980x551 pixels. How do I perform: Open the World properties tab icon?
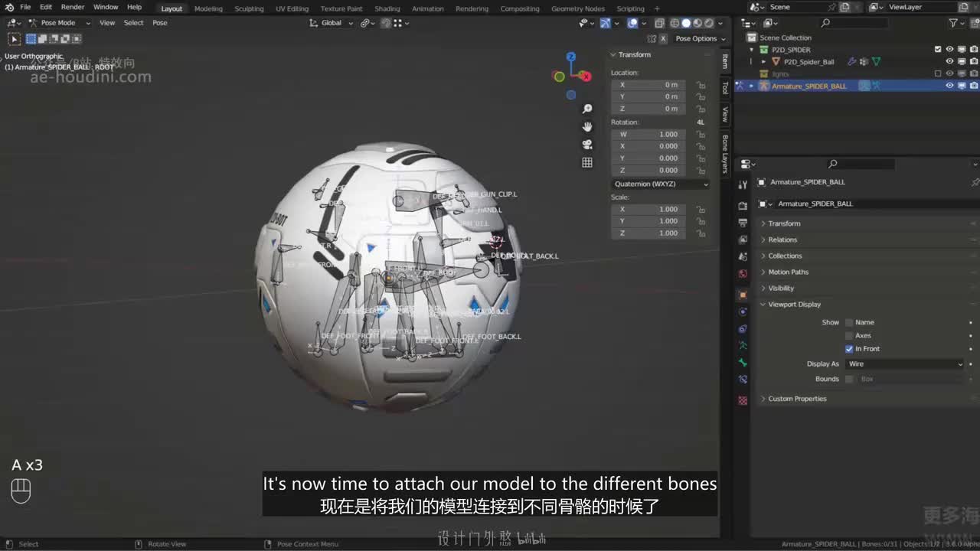(743, 274)
